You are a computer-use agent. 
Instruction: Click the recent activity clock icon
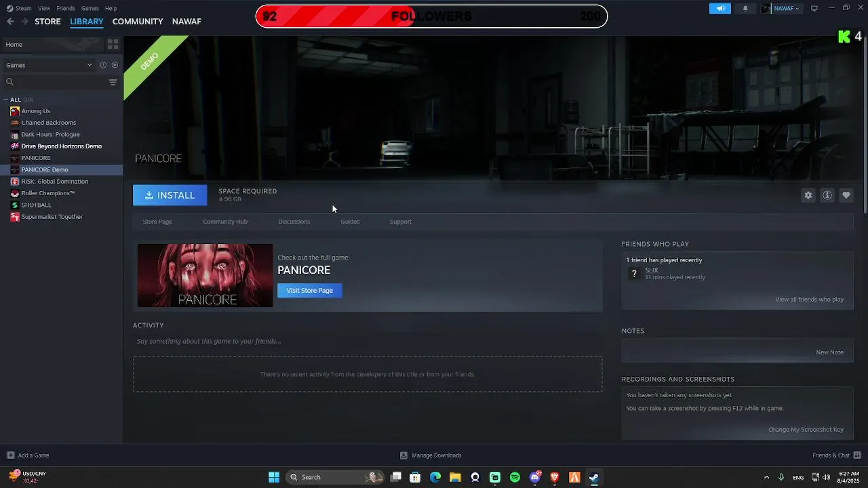pos(103,65)
